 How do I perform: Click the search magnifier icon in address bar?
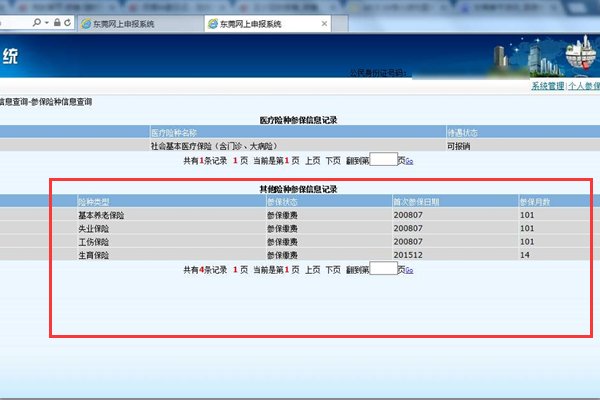click(37, 23)
